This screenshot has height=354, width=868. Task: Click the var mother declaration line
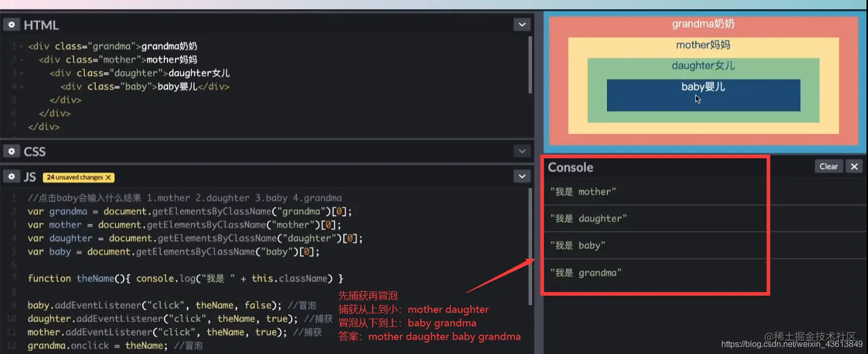184,225
